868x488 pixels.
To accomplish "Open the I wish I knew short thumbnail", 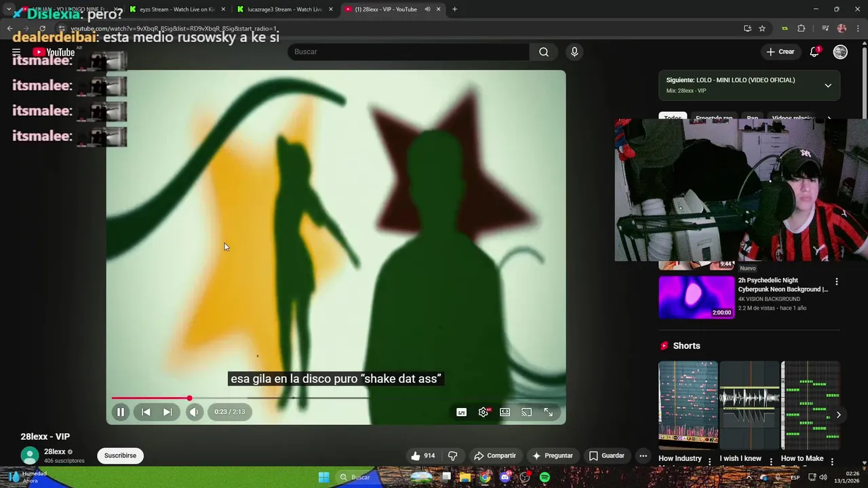I will 749,405.
